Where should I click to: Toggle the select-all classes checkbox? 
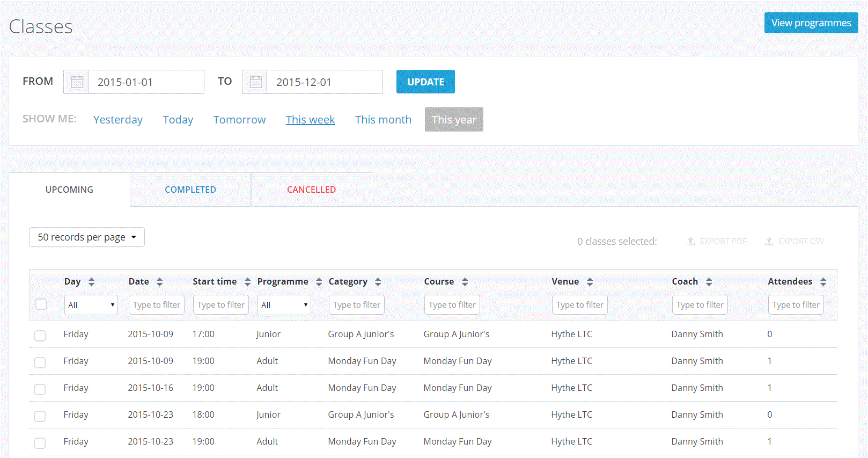tap(41, 304)
